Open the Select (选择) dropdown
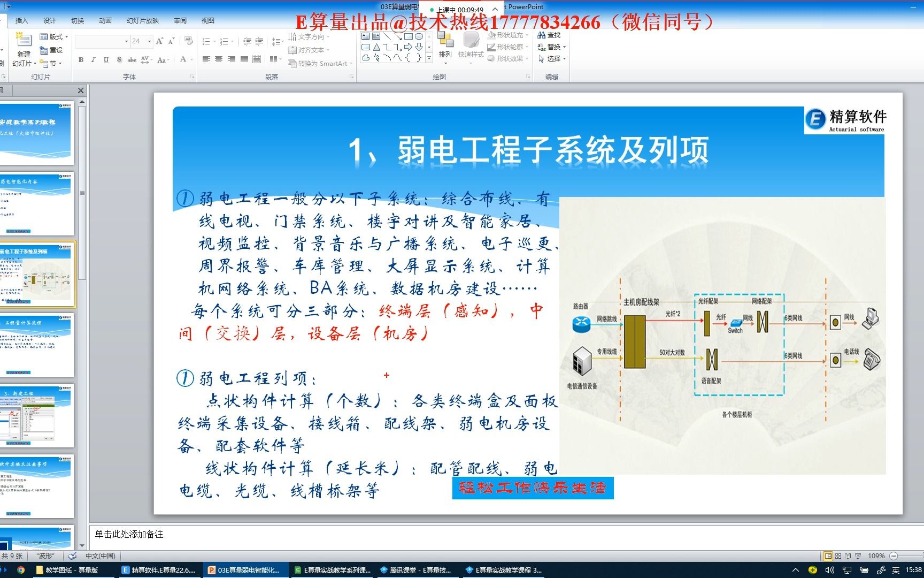Image resolution: width=924 pixels, height=578 pixels. 551,59
